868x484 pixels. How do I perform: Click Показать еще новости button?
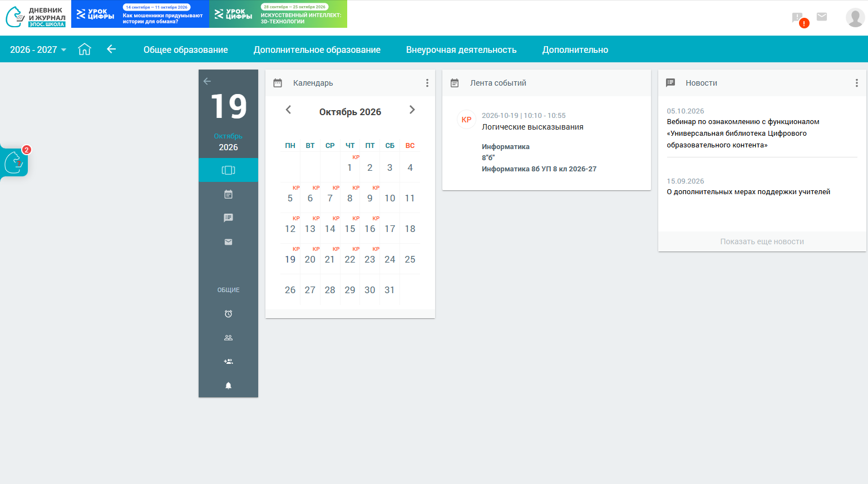[762, 241]
